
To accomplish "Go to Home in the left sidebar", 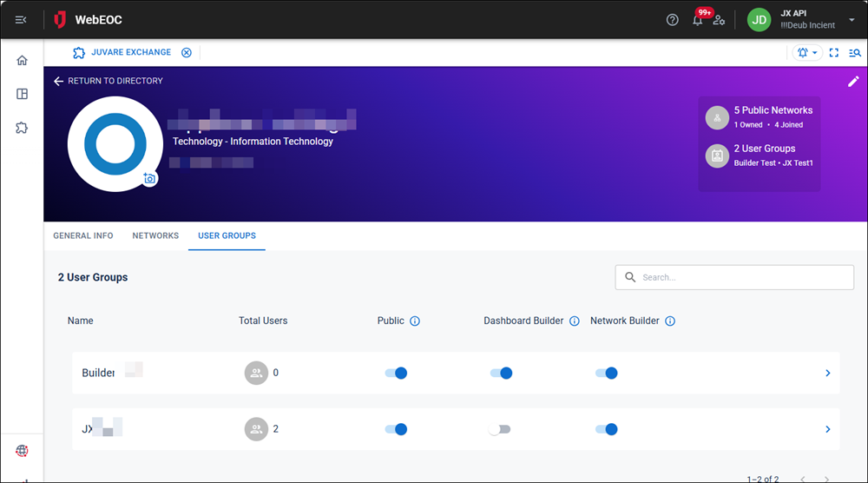I will [x=22, y=61].
